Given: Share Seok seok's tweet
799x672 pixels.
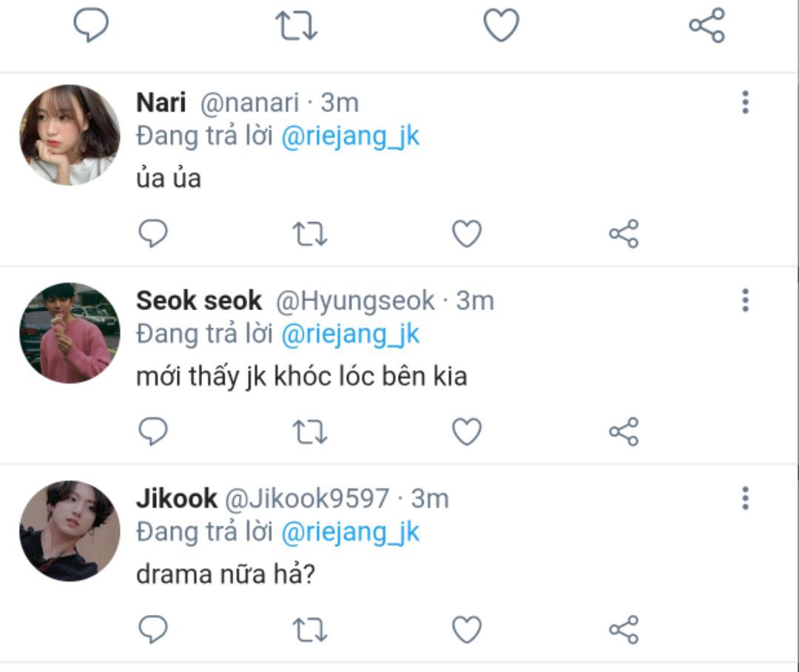Looking at the screenshot, I should [x=624, y=431].
